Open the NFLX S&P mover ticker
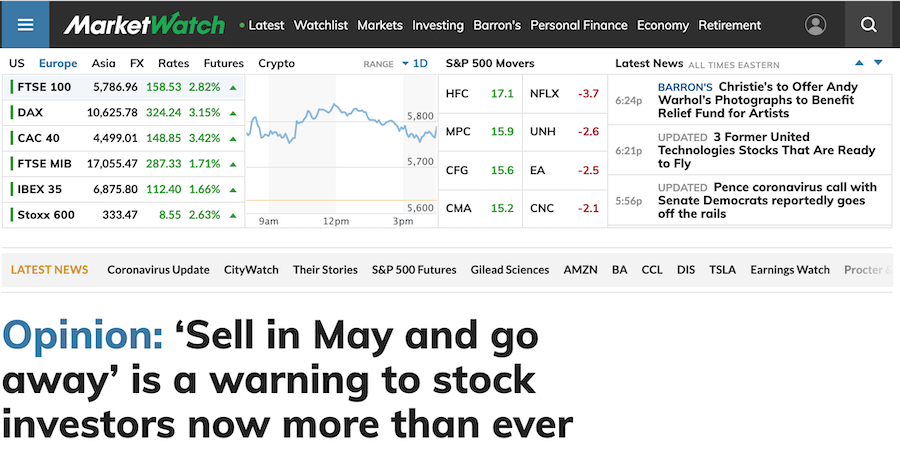 pos(546,94)
